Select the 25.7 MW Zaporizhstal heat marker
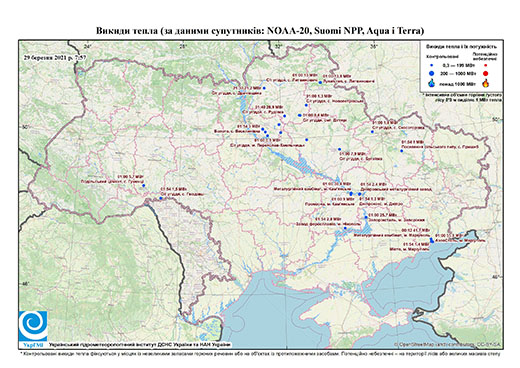The image size is (520, 368). (x=366, y=217)
